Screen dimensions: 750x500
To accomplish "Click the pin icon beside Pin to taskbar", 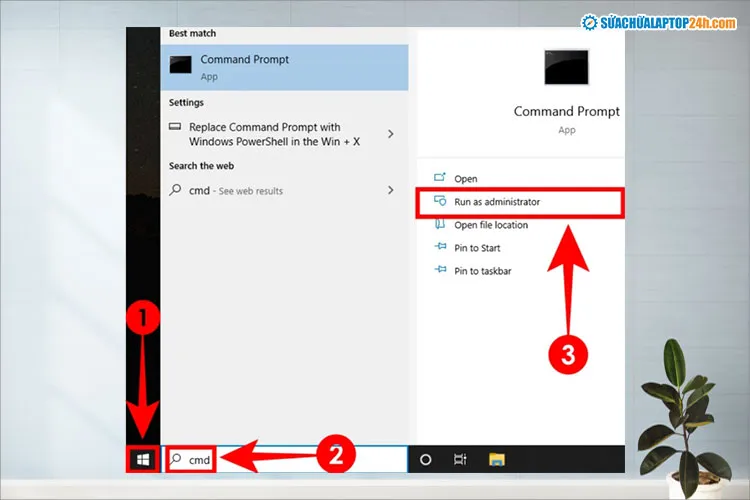I will (439, 271).
